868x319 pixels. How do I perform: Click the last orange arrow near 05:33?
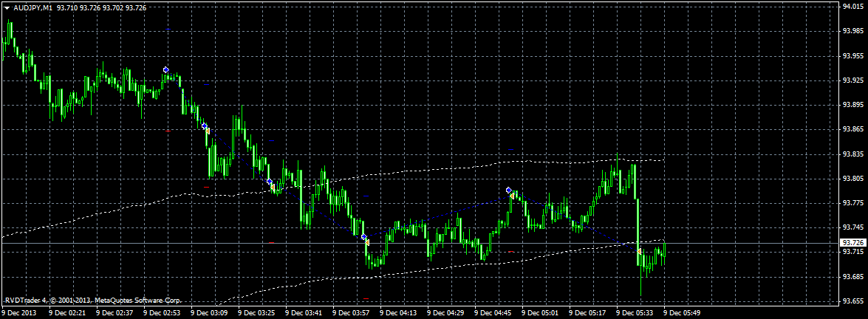(640, 251)
